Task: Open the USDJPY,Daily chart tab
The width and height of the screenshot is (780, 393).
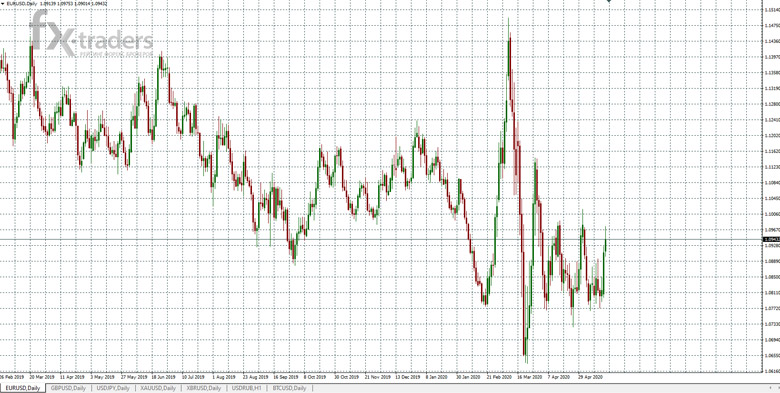Action: tap(113, 388)
